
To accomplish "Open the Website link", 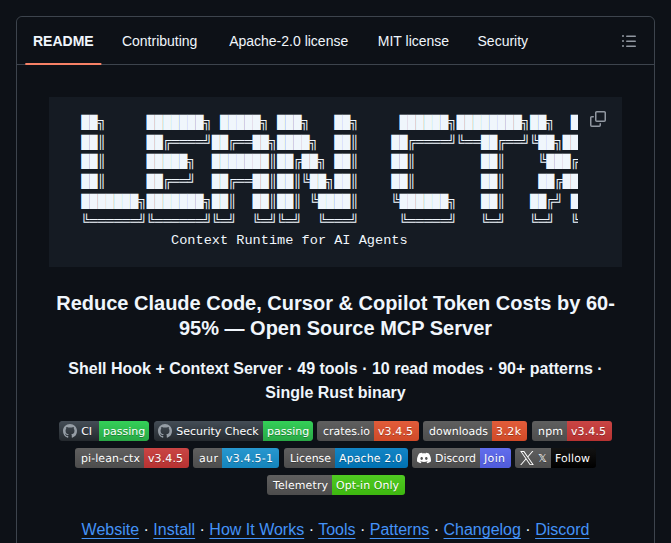I will pyautogui.click(x=110, y=529).
